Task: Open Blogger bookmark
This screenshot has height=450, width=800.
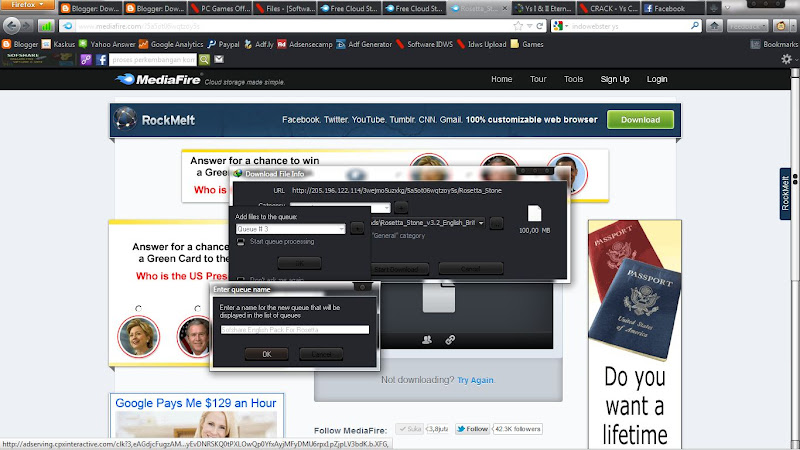Action: (20, 44)
